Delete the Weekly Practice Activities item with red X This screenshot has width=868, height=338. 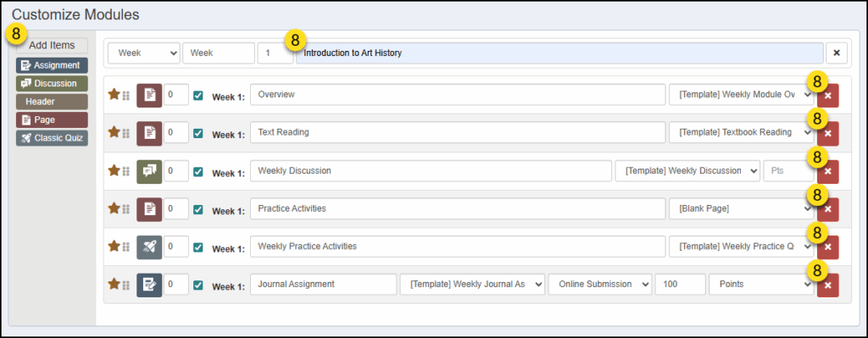(x=827, y=247)
